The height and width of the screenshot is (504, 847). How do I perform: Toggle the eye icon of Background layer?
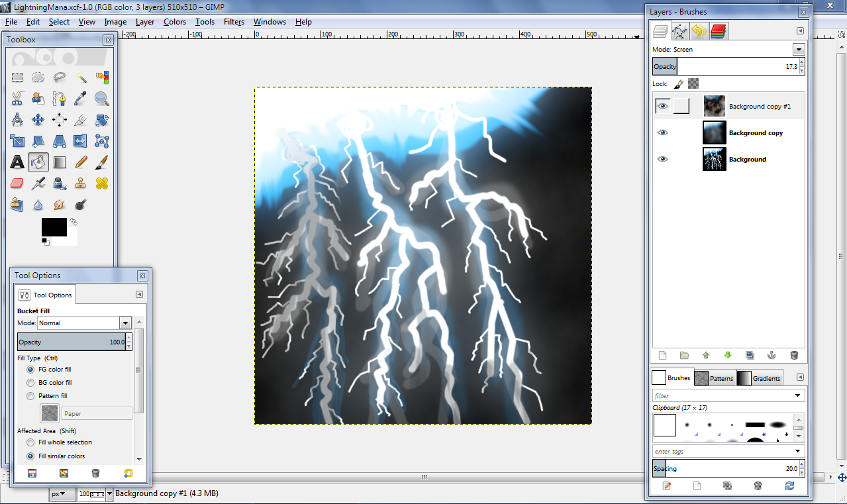(663, 159)
